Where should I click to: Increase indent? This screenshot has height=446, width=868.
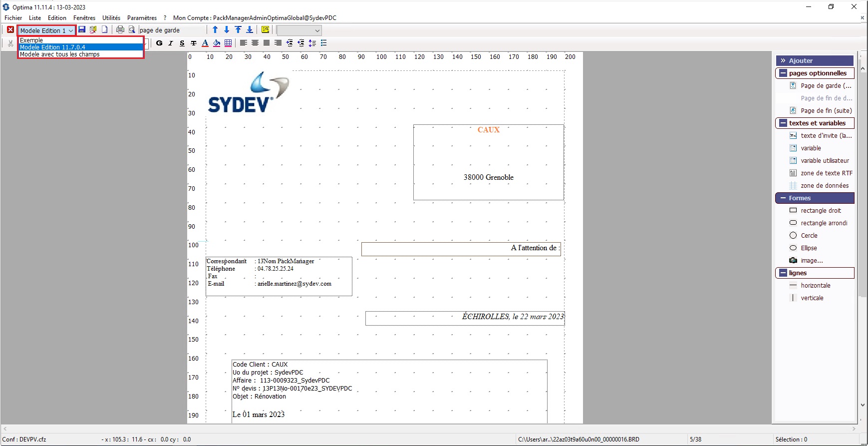pos(289,43)
